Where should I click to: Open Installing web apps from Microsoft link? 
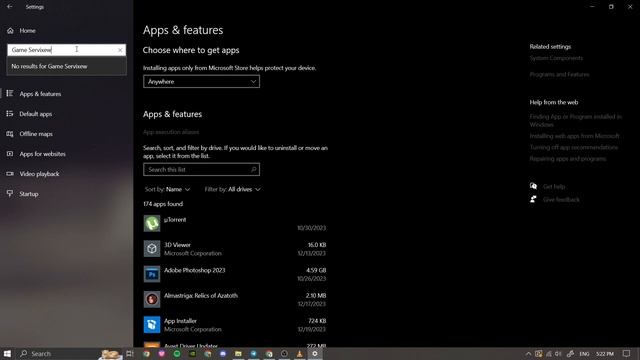(574, 136)
